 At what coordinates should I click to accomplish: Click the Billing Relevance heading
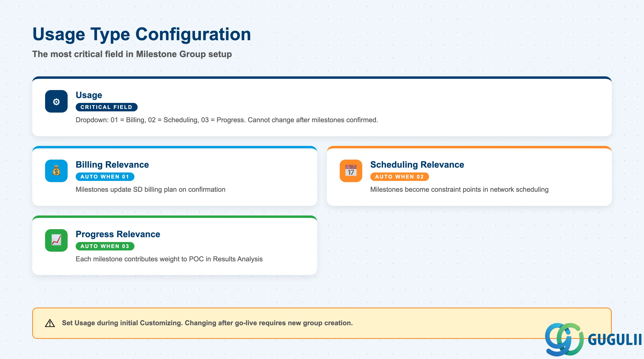coord(112,165)
